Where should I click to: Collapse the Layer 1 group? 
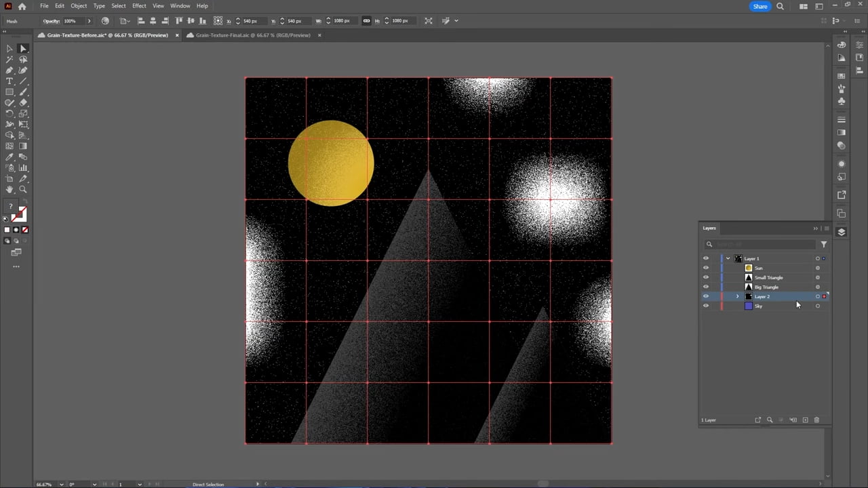[x=728, y=258]
